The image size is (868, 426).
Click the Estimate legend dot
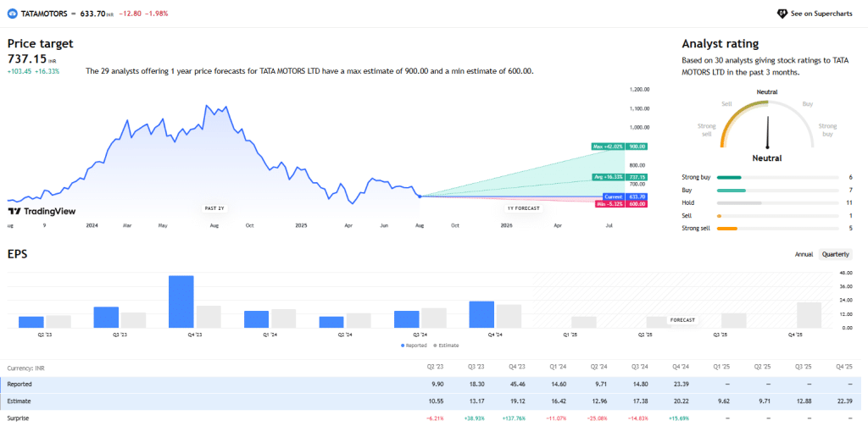tap(435, 346)
